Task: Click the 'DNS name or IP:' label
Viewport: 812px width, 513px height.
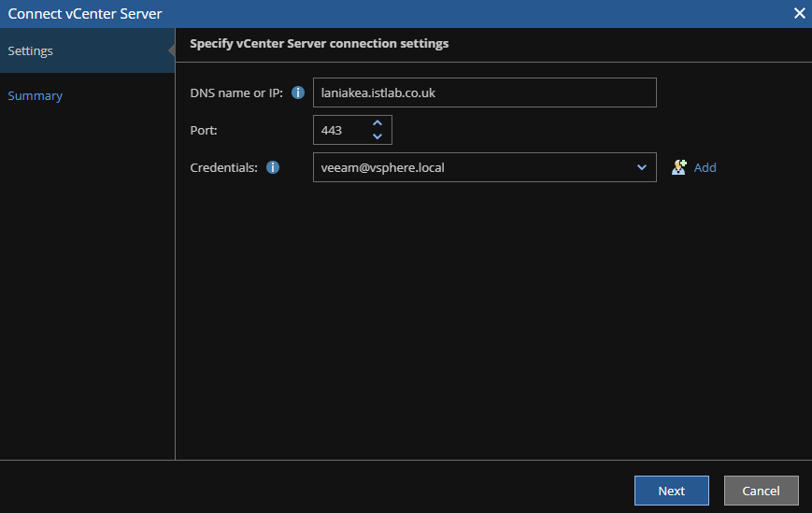Action: (236, 93)
